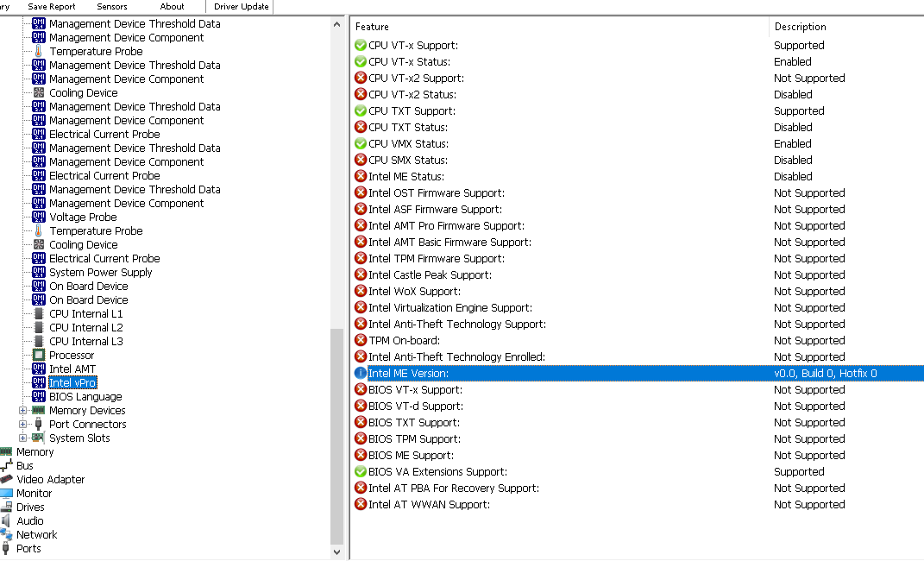Select the On Board Device item above CPU Internal L1
The image size is (924, 561).
tap(88, 300)
